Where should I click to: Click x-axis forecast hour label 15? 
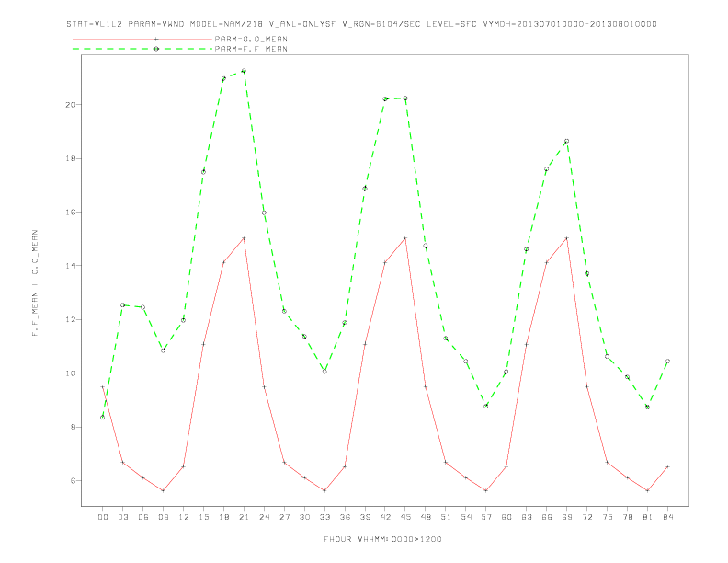pyautogui.click(x=203, y=517)
